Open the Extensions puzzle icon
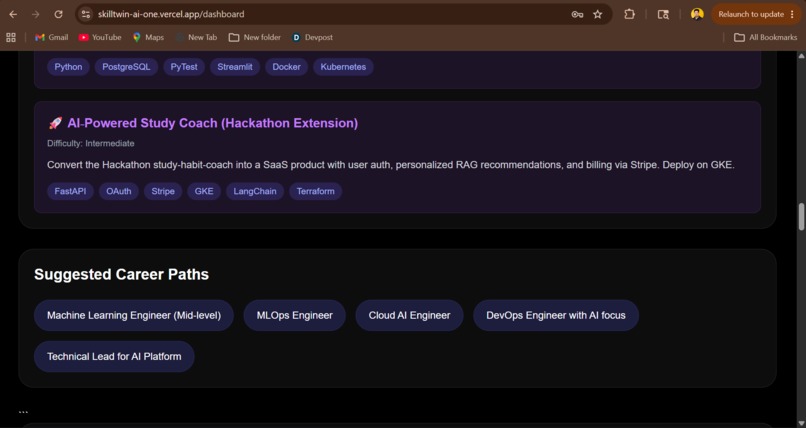This screenshot has width=806, height=428. tap(629, 14)
